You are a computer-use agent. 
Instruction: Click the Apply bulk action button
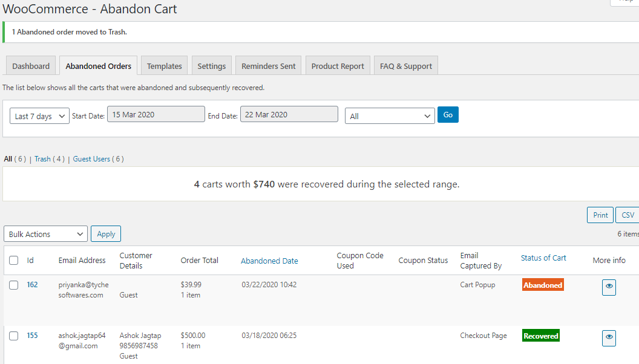(106, 234)
